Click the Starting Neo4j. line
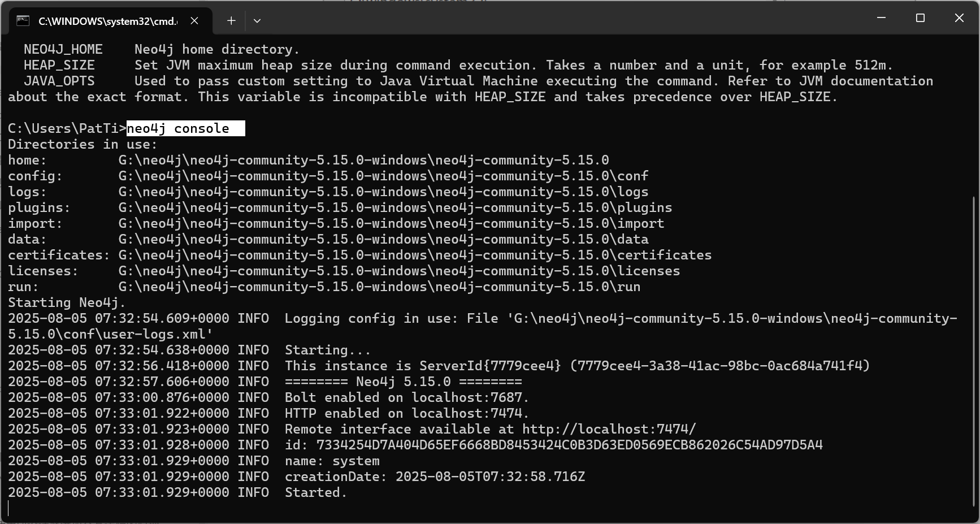Viewport: 980px width, 524px height. 67,302
